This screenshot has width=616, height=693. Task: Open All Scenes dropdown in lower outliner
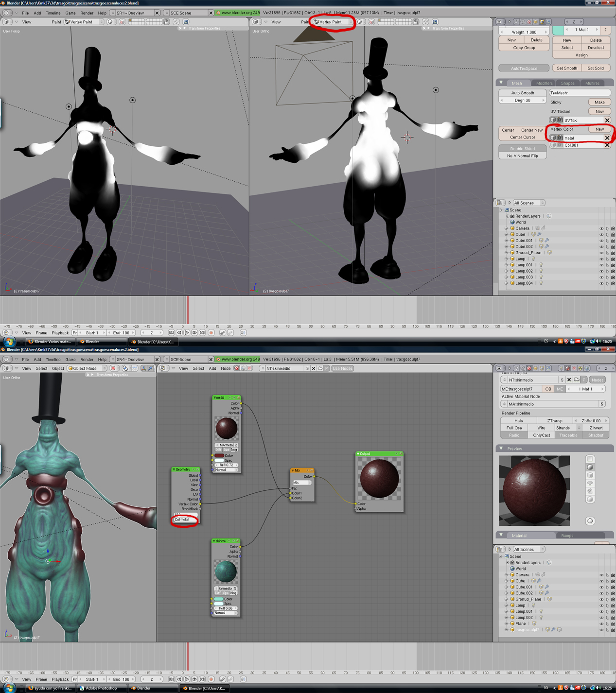coord(529,550)
